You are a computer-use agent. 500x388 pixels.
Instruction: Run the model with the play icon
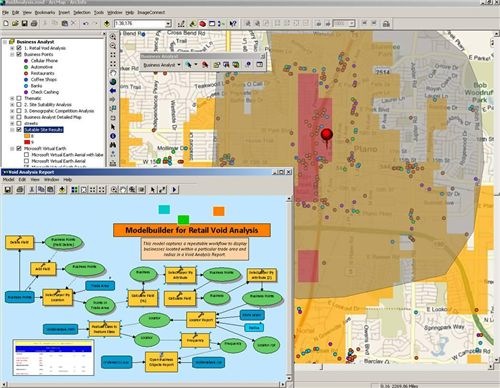[x=174, y=190]
